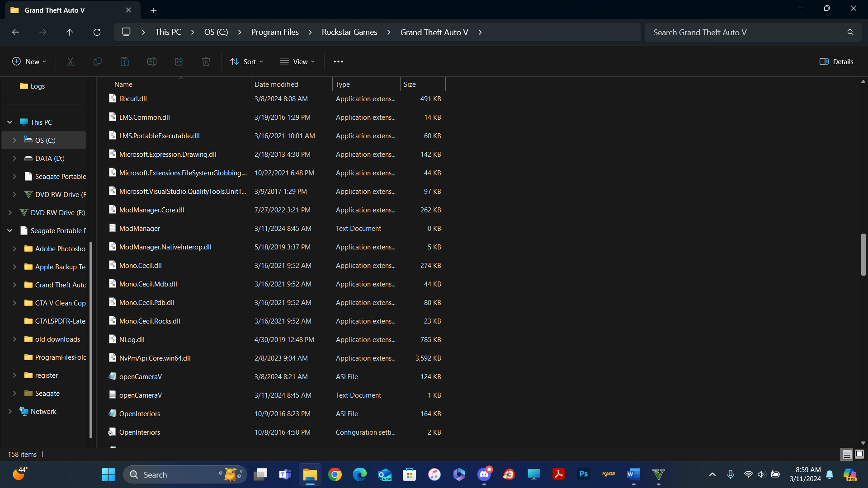Screen dimensions: 868x488
Task: Click the Delete trash icon in toolbar
Action: click(206, 61)
